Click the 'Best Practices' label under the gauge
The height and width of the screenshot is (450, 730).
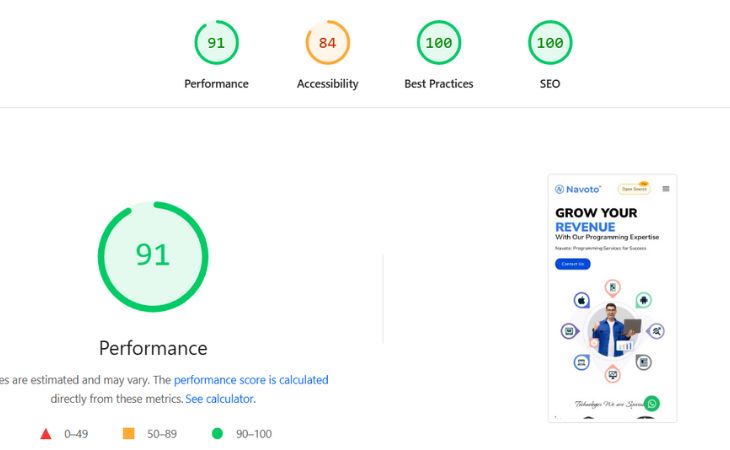[439, 84]
